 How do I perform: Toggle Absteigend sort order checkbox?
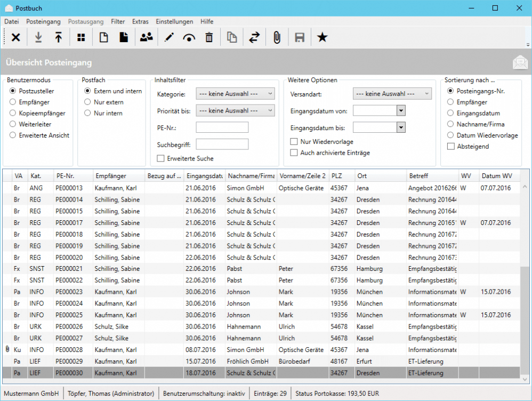pos(451,146)
